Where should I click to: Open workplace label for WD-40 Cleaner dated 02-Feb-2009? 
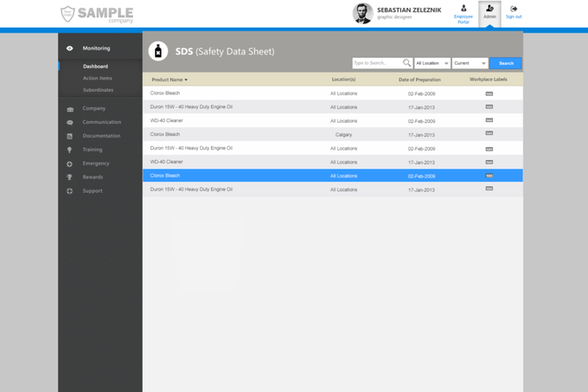coord(489,120)
